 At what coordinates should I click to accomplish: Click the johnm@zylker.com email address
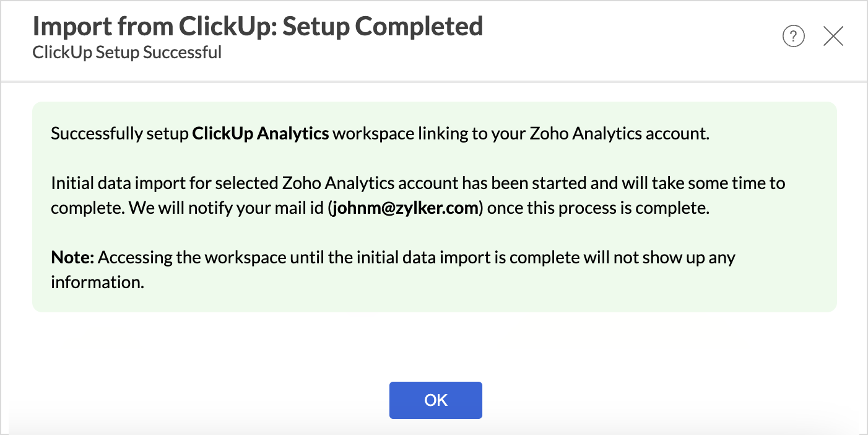tap(406, 208)
